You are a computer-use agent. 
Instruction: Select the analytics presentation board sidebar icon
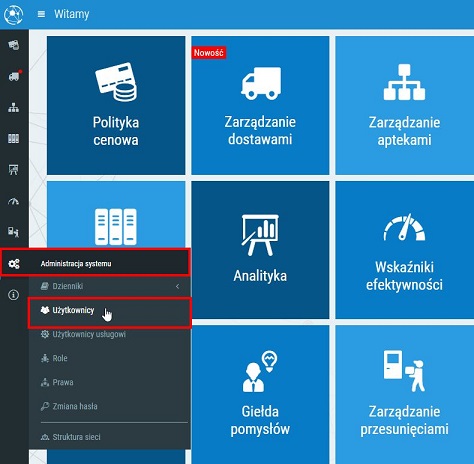click(13, 170)
